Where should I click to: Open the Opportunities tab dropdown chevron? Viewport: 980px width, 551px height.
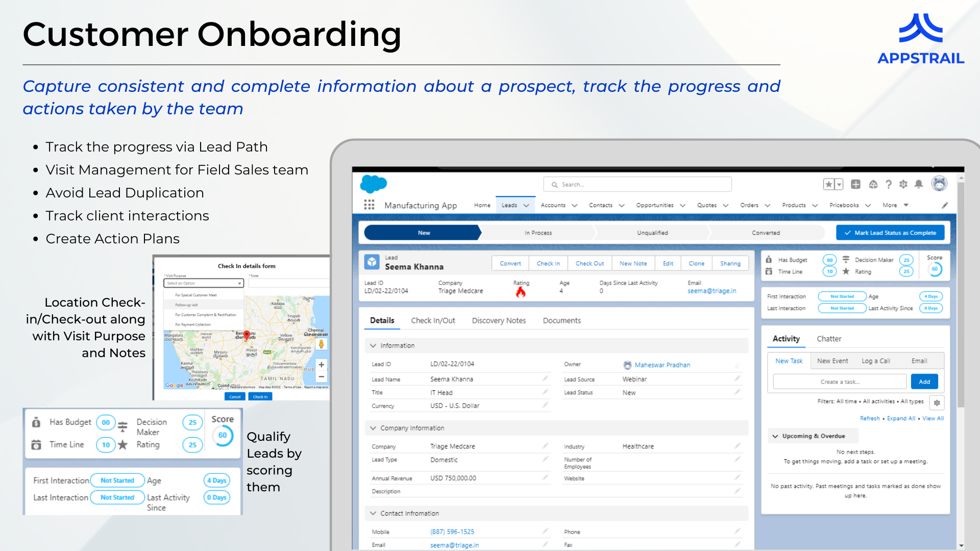(x=682, y=206)
